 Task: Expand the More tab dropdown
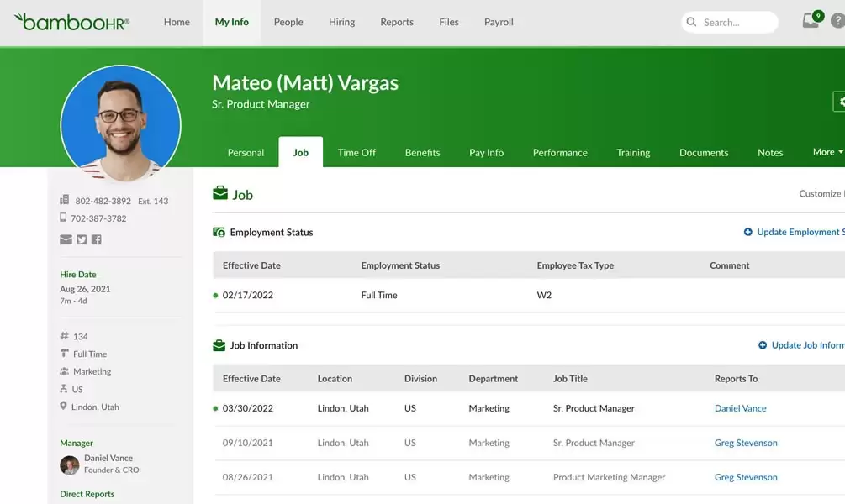(827, 152)
